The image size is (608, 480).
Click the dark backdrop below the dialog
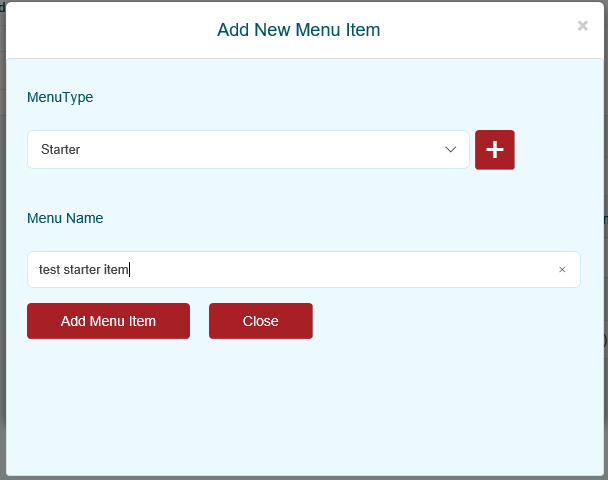point(300,477)
